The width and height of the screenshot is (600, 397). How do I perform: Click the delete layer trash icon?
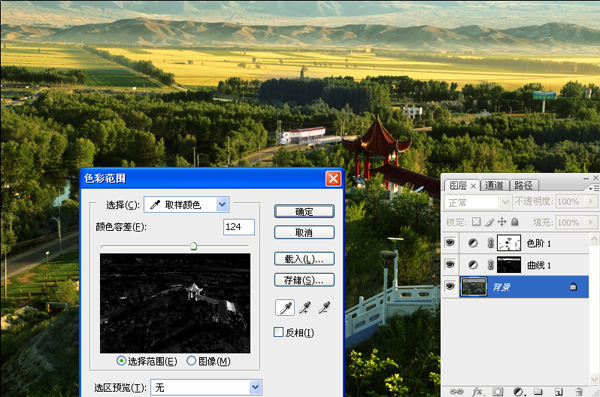click(579, 391)
